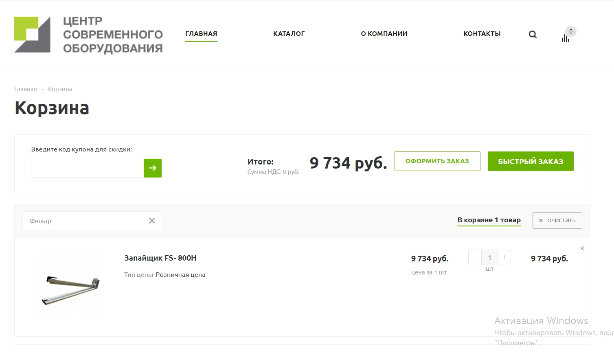Open the Запайщик FS-800H product link

pyautogui.click(x=160, y=258)
